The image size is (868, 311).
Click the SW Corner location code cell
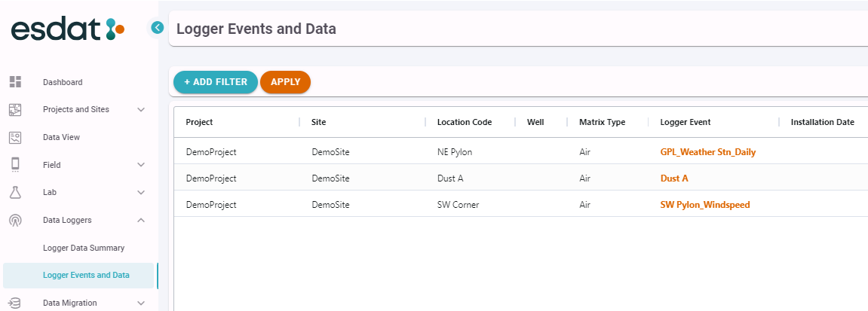click(x=458, y=205)
